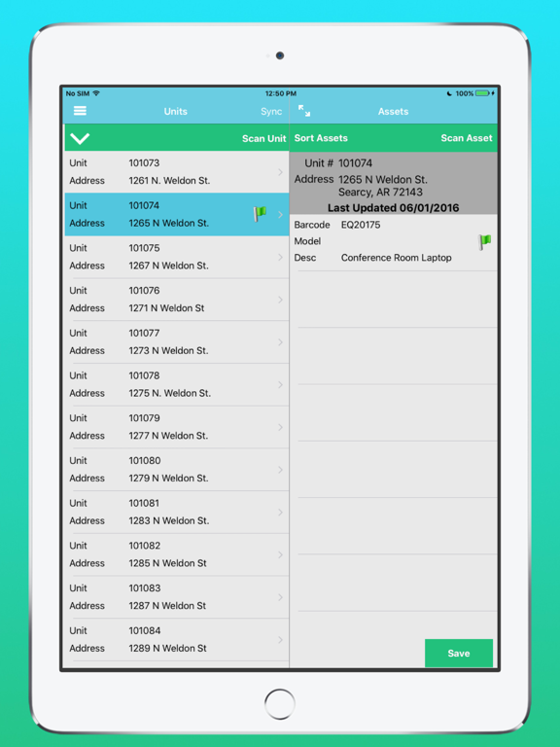Tap Unit # 101074 header text
Screen dimensions: 560x747
point(338,163)
